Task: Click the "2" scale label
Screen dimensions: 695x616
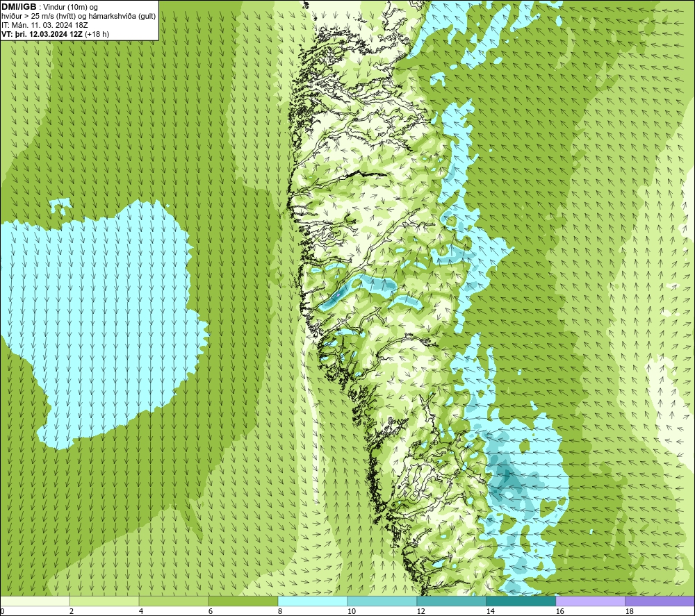Action: click(x=72, y=612)
